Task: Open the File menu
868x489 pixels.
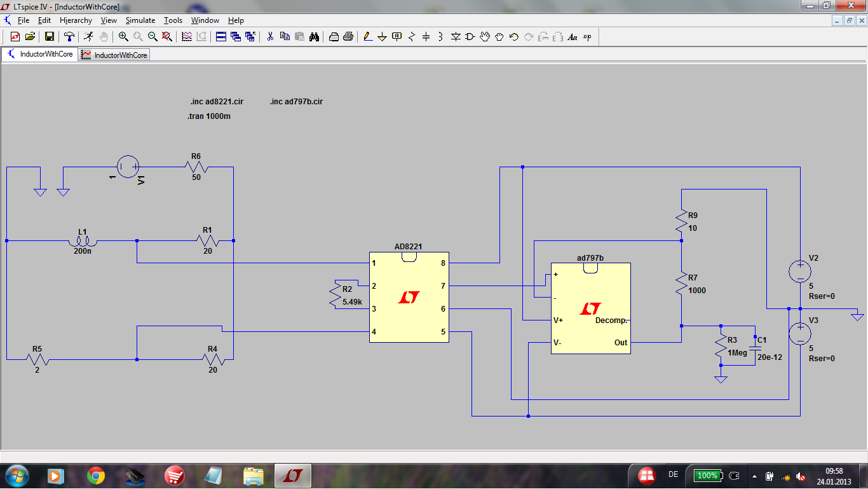Action: click(x=24, y=20)
